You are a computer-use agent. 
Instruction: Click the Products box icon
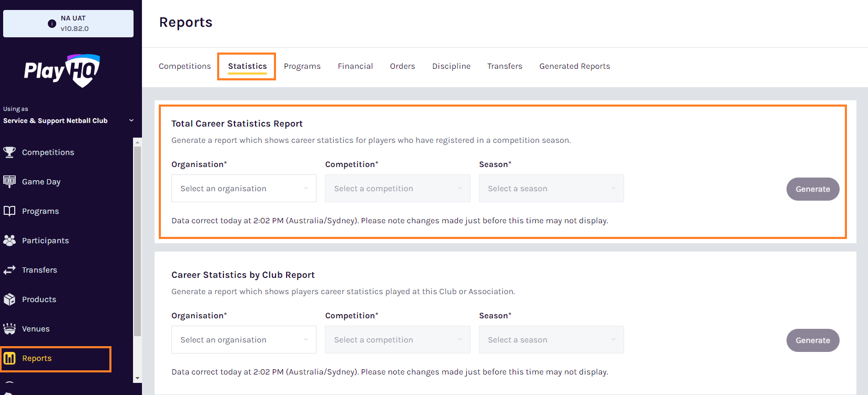point(9,299)
